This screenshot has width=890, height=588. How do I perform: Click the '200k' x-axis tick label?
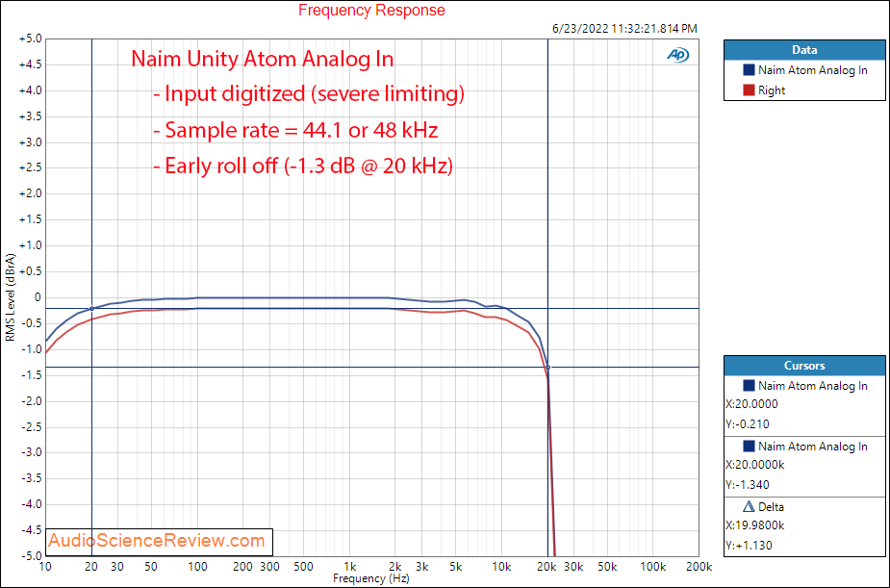[x=699, y=567]
